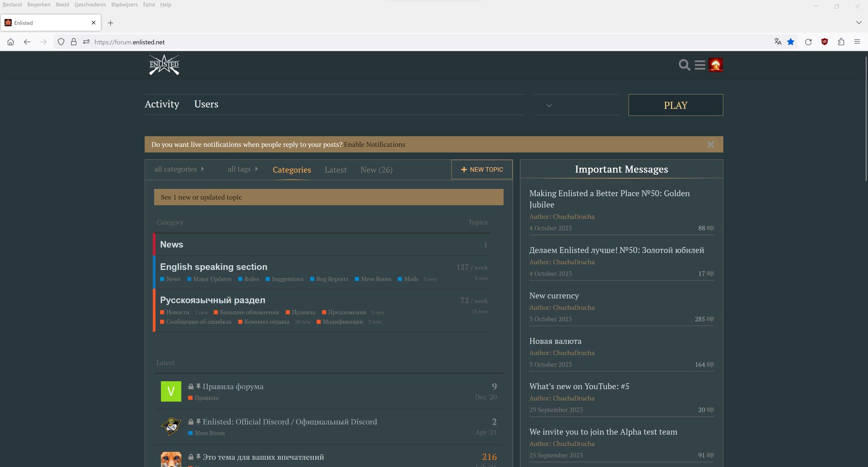868x467 pixels.
Task: Open the forum search magnifier icon
Action: (684, 65)
